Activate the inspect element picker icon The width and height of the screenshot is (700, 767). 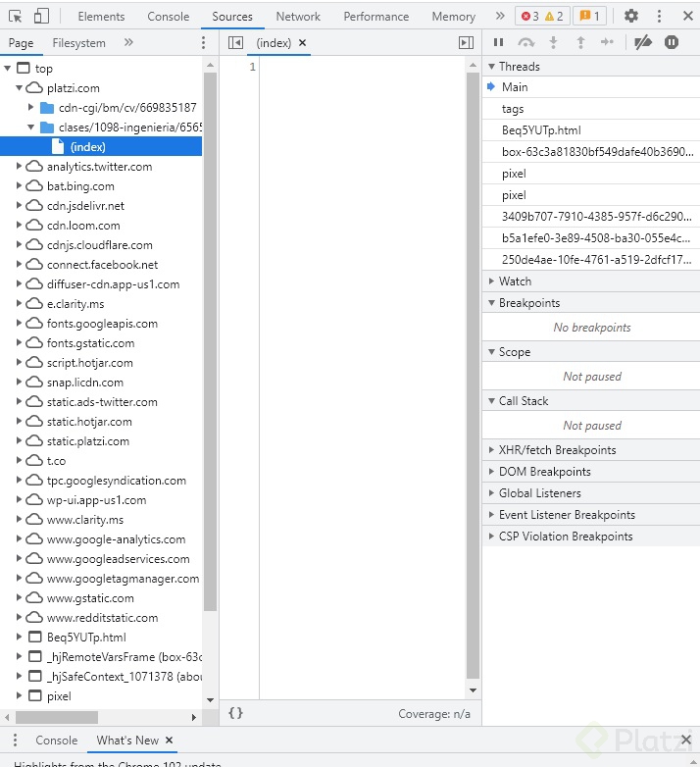[x=15, y=16]
